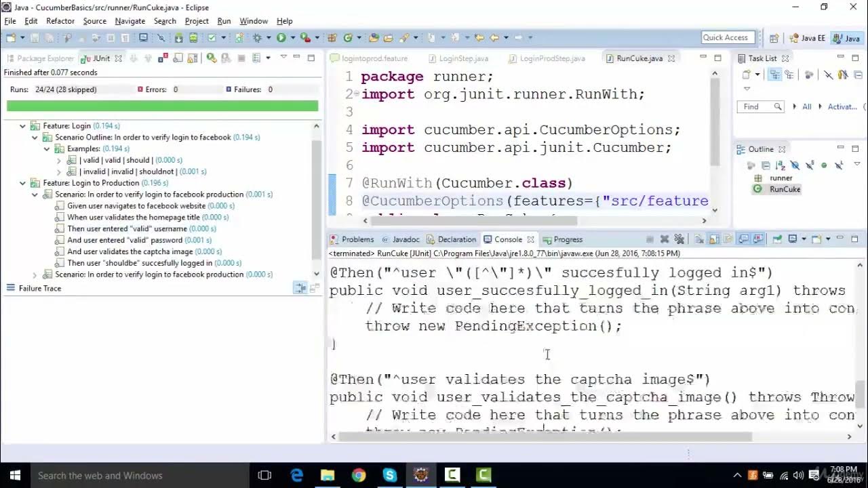The width and height of the screenshot is (868, 488).
Task: Toggle Hide Fields in Outline toolbar
Action: (x=795, y=165)
